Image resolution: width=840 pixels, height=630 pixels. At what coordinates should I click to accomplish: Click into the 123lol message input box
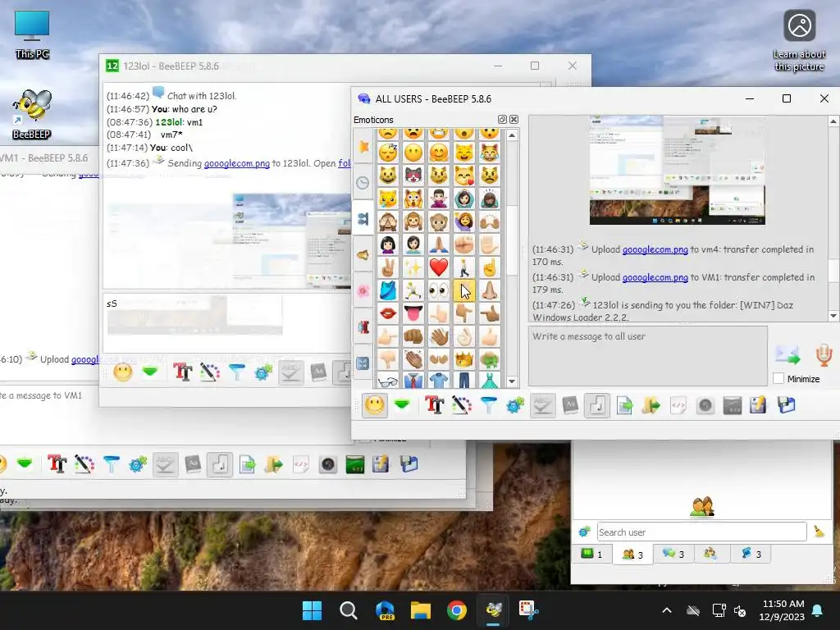point(227,322)
